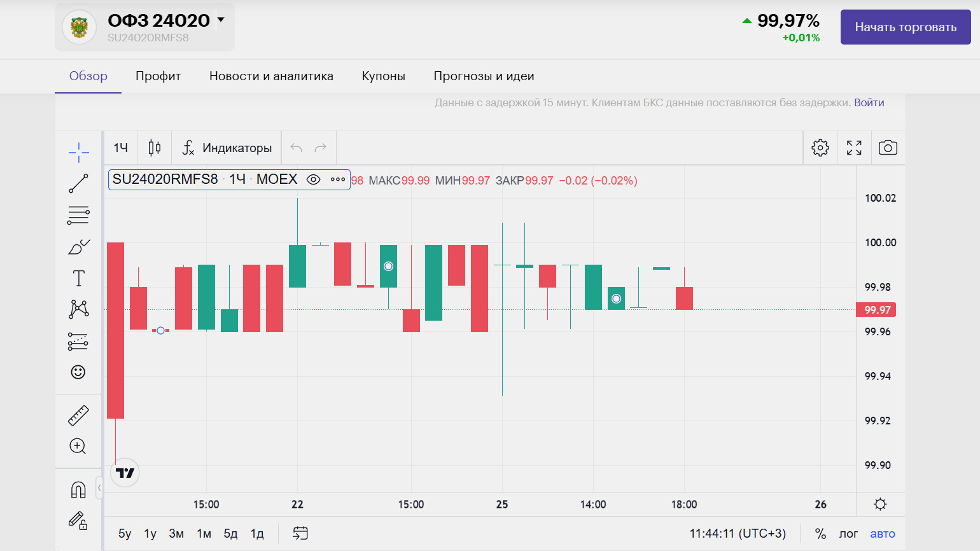Viewport: 980px width, 551px height.
Task: Select the text annotation tool
Action: (78, 278)
